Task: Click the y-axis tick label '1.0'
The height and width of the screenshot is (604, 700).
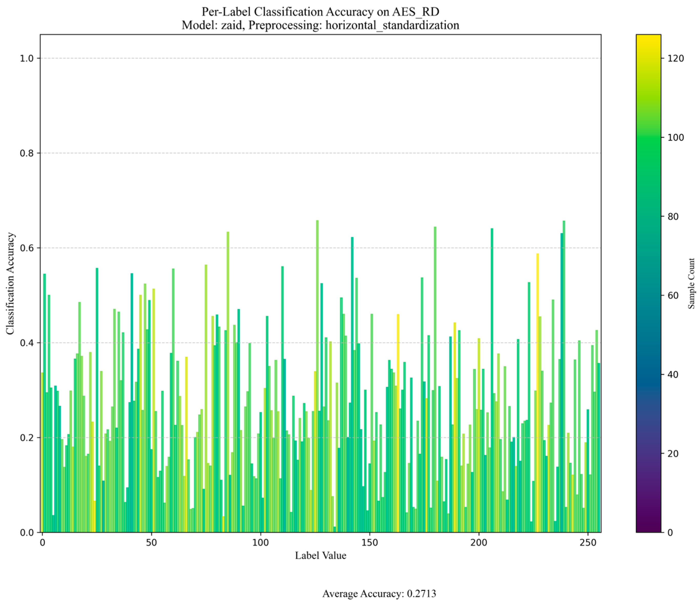Action: pyautogui.click(x=27, y=58)
